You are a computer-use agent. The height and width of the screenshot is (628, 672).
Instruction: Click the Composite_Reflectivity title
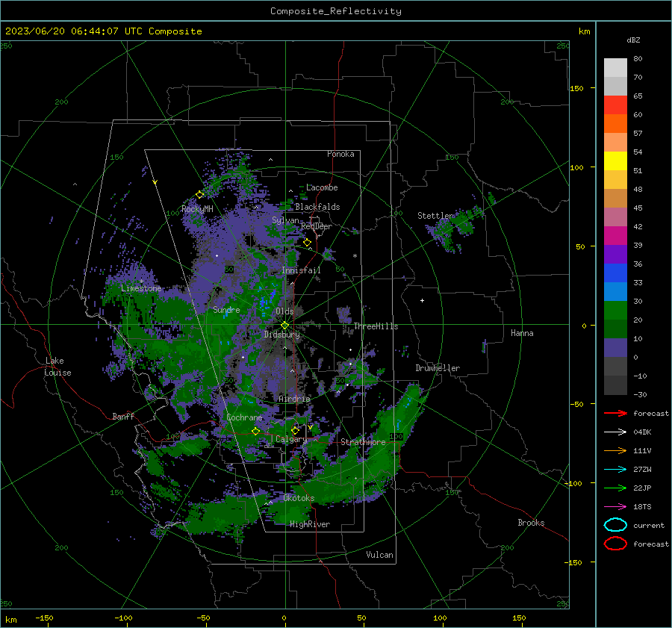click(x=336, y=11)
